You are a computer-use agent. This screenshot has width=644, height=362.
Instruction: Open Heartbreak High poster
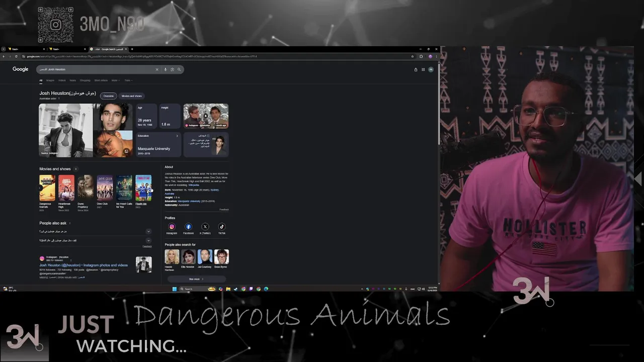coord(66,188)
